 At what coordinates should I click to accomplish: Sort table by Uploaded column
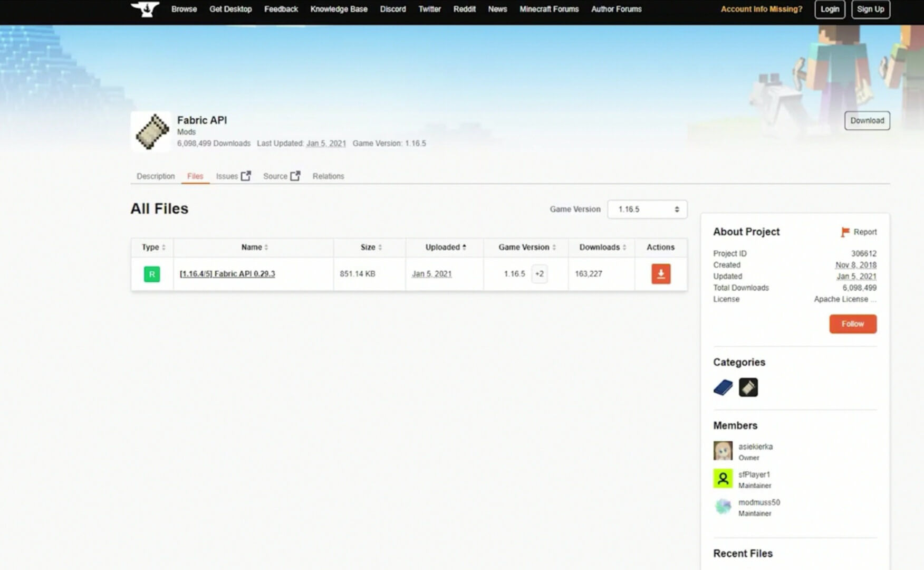pos(446,247)
